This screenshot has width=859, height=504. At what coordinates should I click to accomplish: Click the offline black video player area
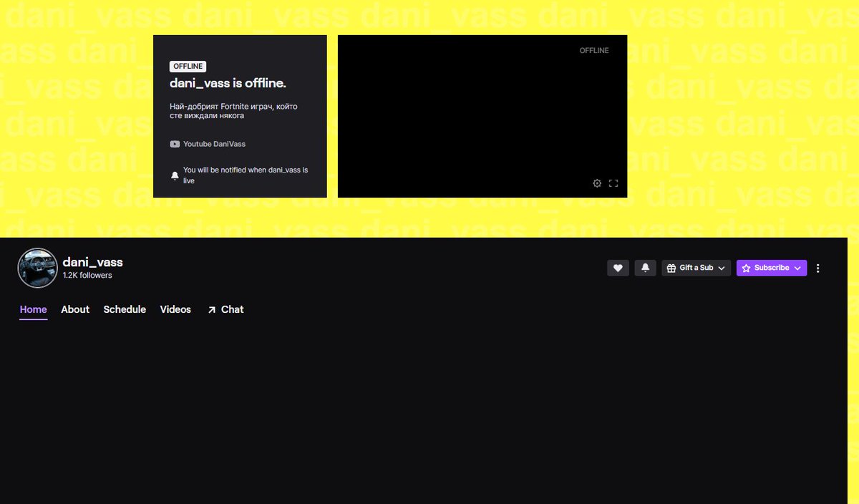[482, 116]
